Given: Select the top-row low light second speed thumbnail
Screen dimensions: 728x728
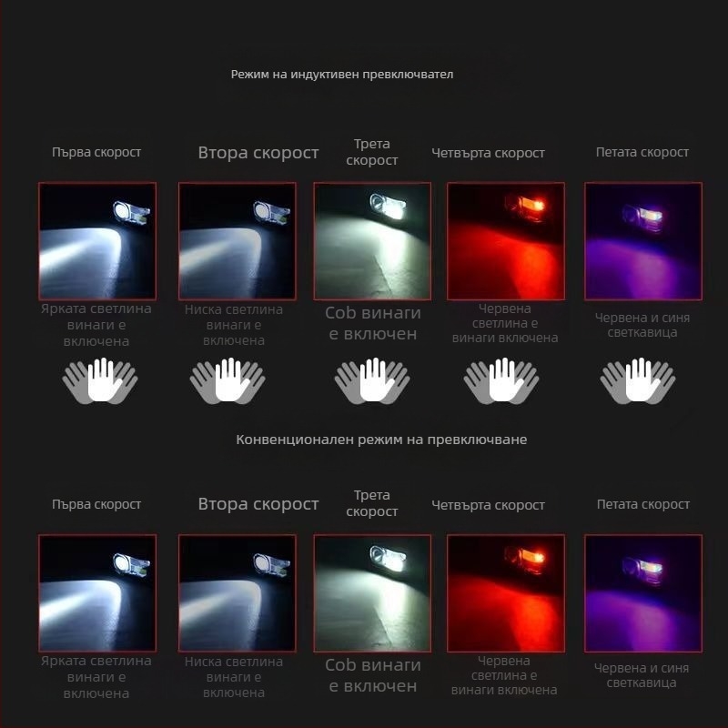Looking at the screenshot, I should [237, 241].
